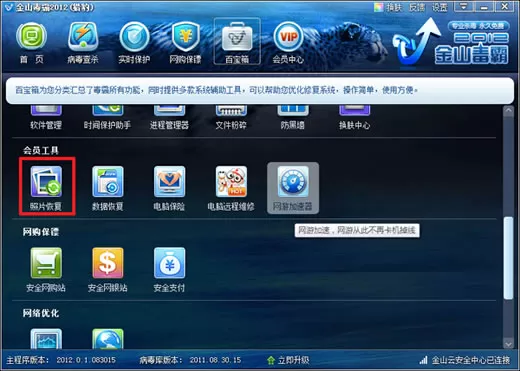This screenshot has width=520, height=371.
Task: Open 会员中心 VIP center
Action: tap(288, 43)
